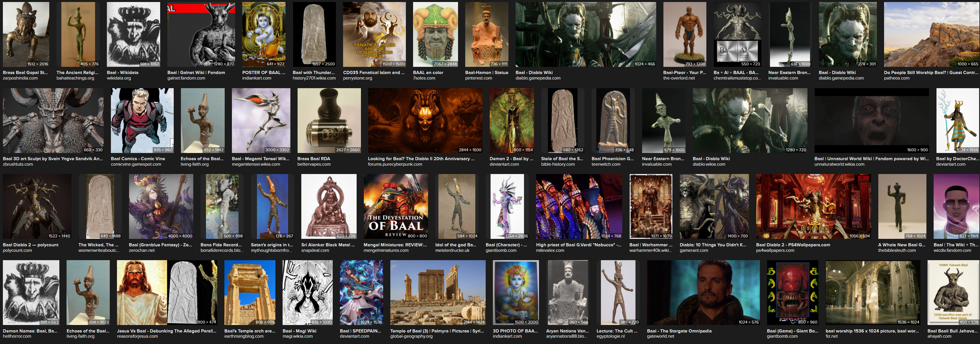Select the Ba + Al = BAAL image

coord(737,35)
